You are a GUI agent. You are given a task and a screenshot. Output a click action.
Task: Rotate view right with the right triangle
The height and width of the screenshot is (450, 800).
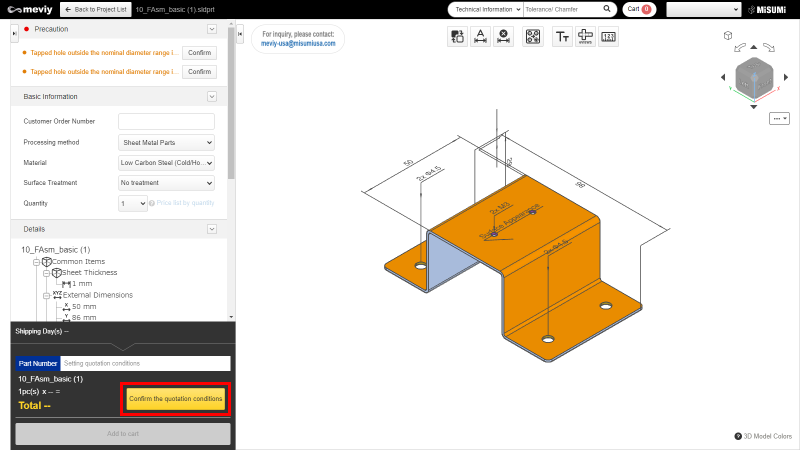[786, 77]
